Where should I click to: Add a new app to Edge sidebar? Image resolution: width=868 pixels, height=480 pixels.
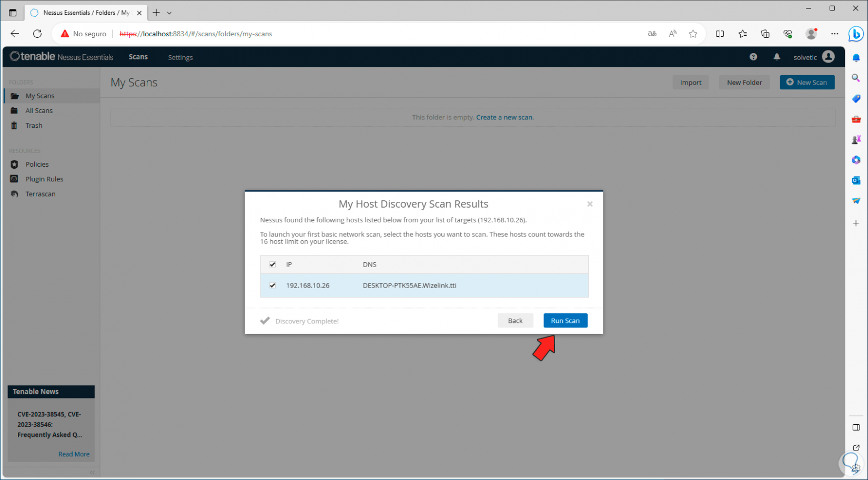856,223
